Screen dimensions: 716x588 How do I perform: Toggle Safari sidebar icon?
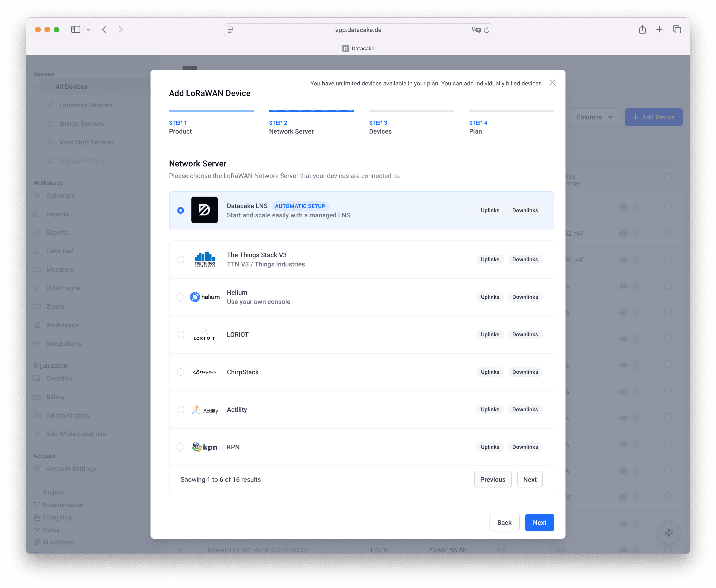click(x=75, y=29)
